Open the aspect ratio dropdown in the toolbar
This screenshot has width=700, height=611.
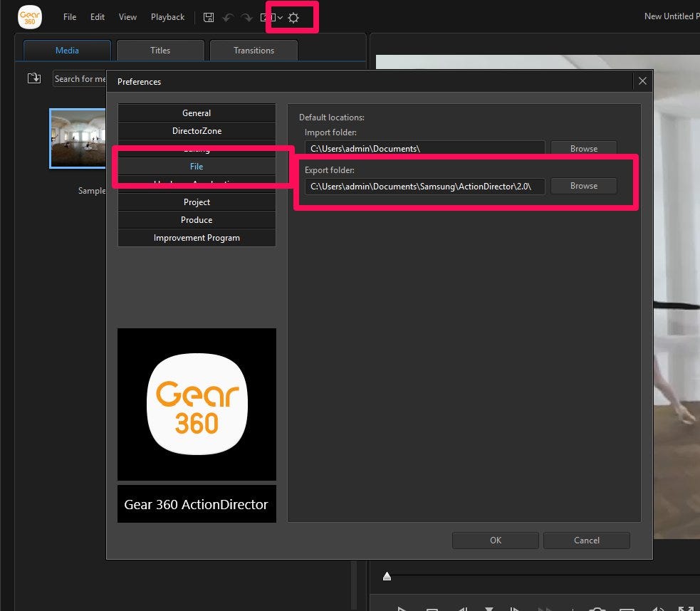click(x=271, y=18)
